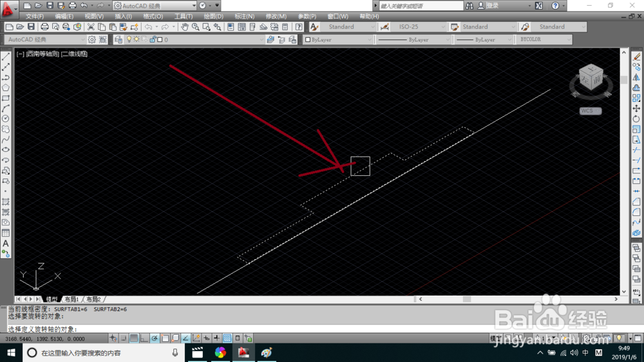Image resolution: width=644 pixels, height=362 pixels.
Task: Select the Polygon draw tool
Action: pyautogui.click(x=6, y=88)
